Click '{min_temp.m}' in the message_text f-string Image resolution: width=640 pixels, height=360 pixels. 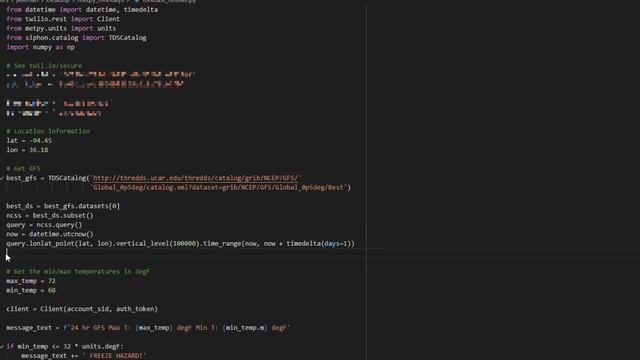point(245,328)
